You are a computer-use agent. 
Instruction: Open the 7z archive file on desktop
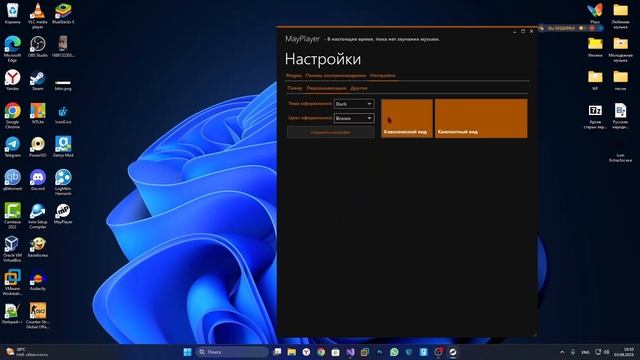tap(595, 116)
